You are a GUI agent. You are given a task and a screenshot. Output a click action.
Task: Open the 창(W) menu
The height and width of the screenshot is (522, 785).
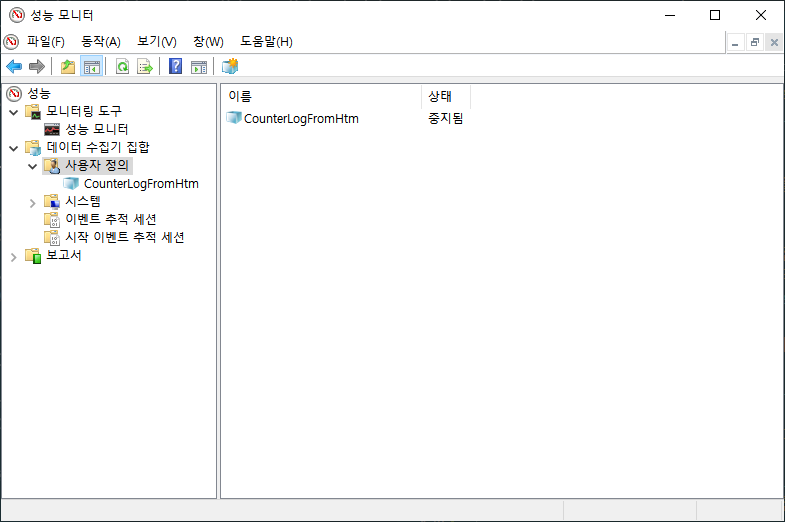[x=209, y=42]
